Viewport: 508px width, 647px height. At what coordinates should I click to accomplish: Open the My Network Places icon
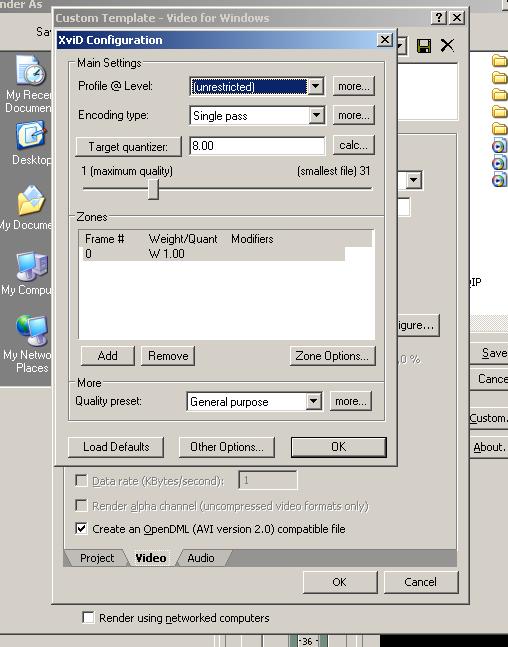(32, 331)
